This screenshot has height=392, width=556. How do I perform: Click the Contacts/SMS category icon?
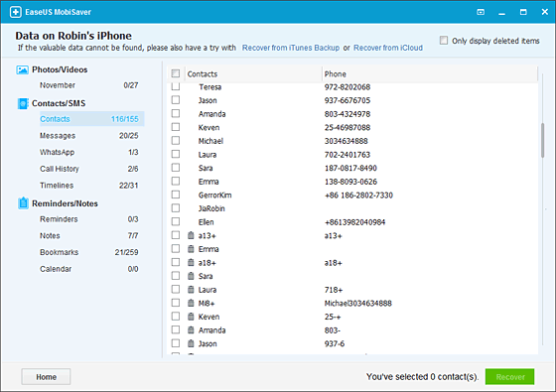(x=22, y=103)
